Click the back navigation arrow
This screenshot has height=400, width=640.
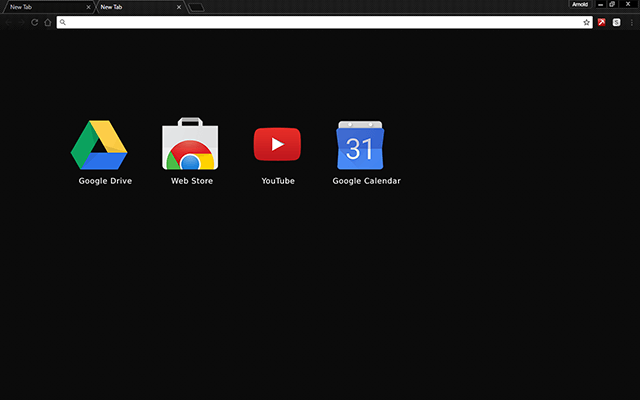click(9, 22)
